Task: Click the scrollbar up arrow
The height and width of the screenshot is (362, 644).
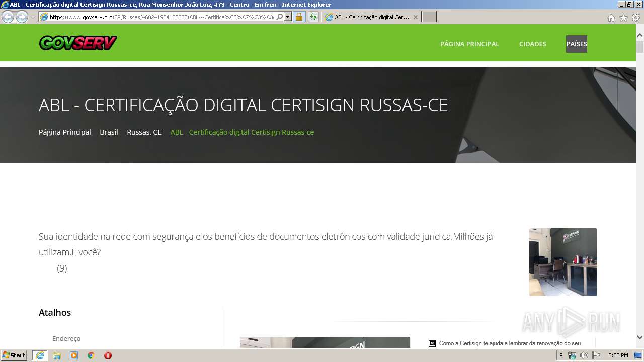Action: 640,36
